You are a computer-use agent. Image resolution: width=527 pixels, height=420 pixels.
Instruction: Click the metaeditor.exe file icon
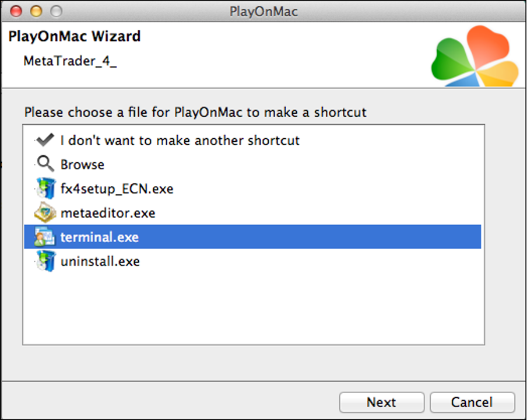tap(45, 213)
